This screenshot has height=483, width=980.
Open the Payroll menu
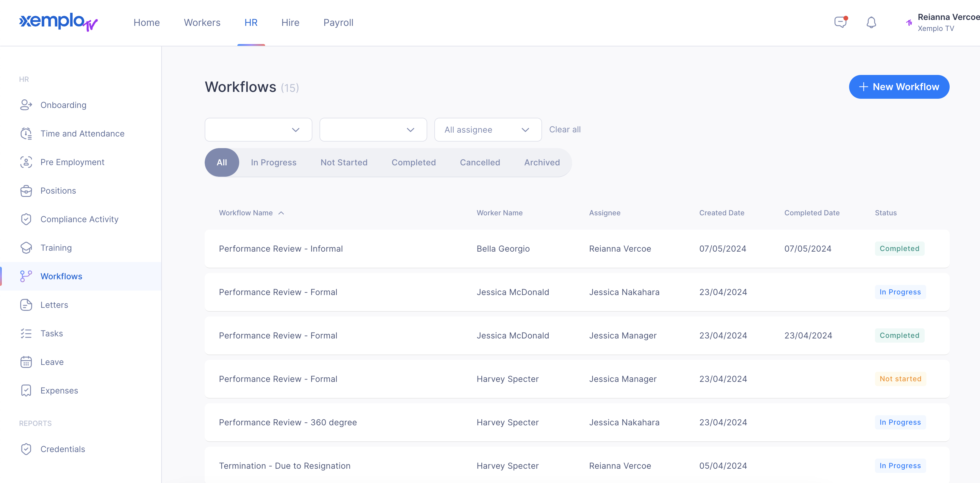point(338,22)
